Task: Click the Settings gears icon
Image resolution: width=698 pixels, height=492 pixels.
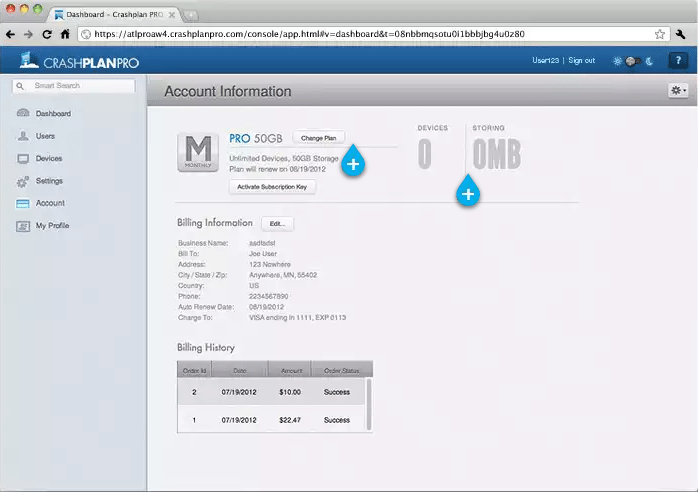Action: [x=22, y=182]
